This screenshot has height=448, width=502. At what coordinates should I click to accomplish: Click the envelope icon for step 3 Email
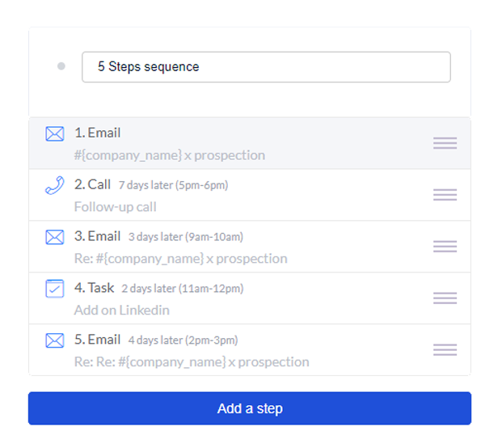(x=55, y=237)
